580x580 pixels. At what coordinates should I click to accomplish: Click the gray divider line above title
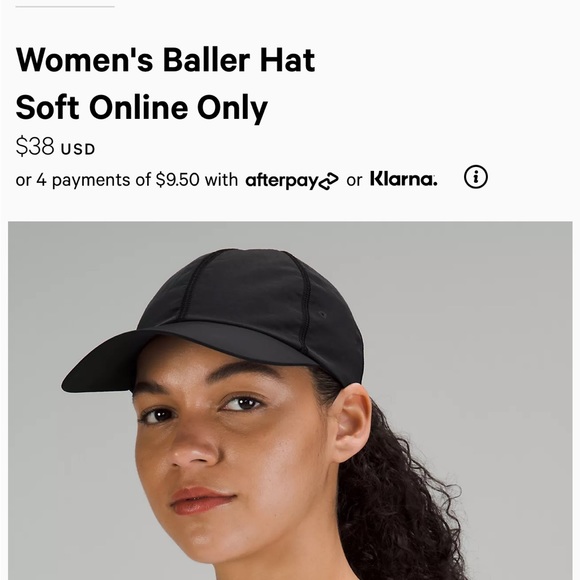coord(65,6)
